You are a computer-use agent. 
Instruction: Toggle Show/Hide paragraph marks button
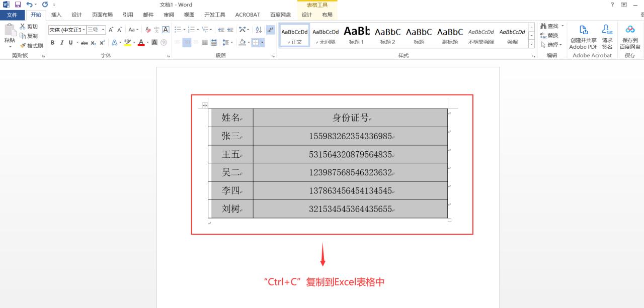click(x=271, y=30)
